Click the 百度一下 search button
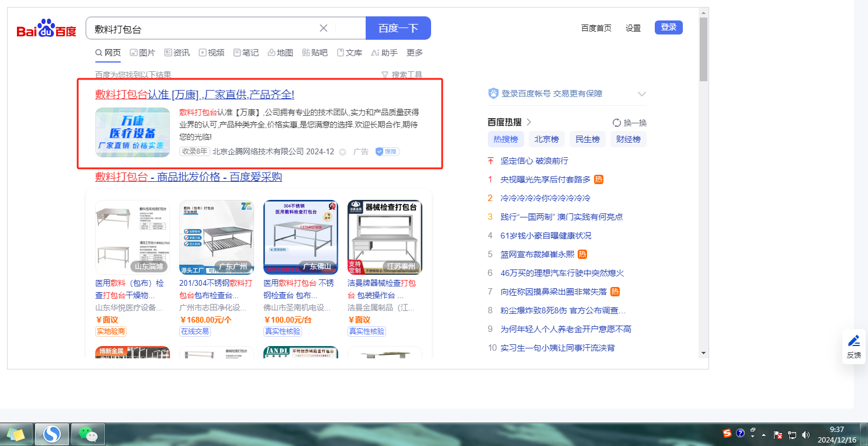The image size is (868, 446). [x=398, y=28]
